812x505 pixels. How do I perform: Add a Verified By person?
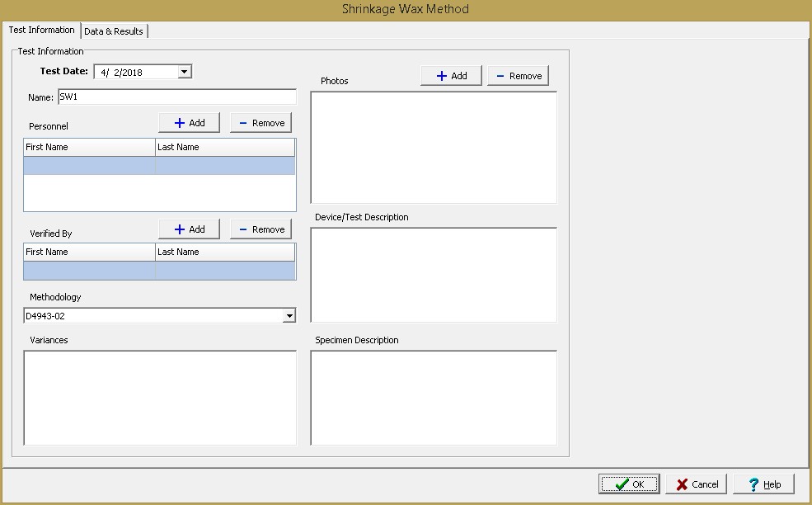(189, 229)
